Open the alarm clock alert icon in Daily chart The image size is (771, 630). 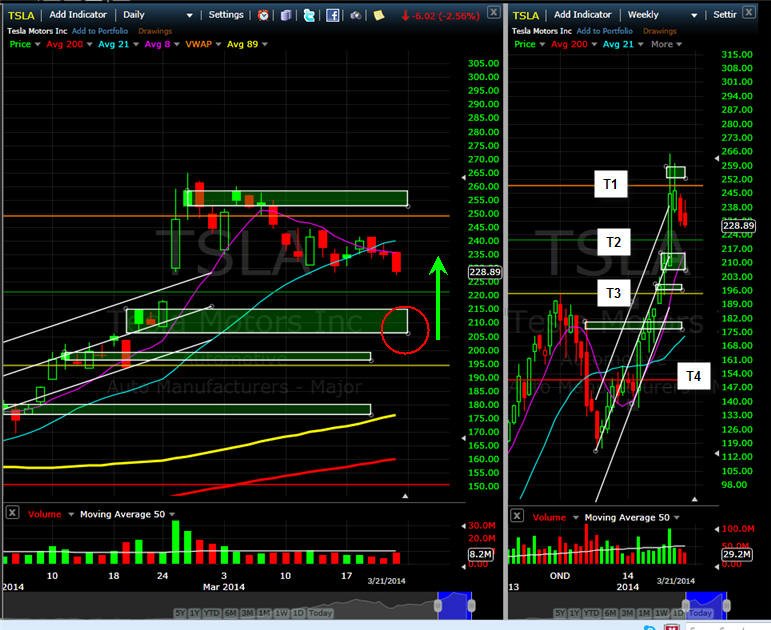pyautogui.click(x=263, y=15)
